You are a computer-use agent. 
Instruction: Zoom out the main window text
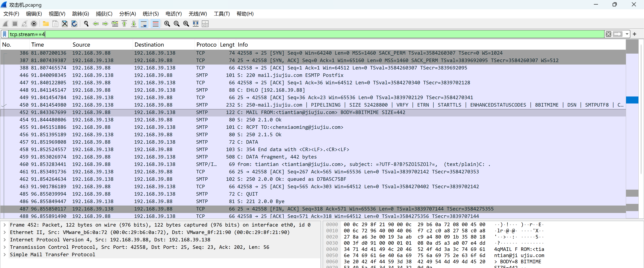tap(177, 24)
